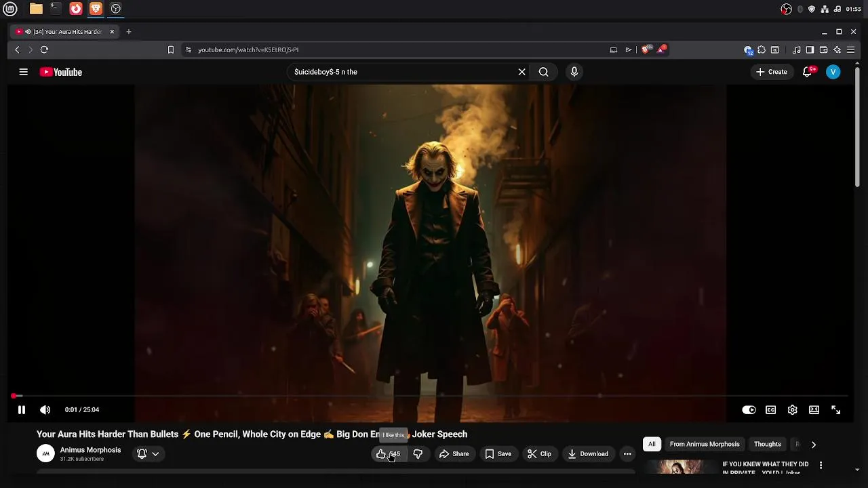The width and height of the screenshot is (868, 488).
Task: Mute the tab via speaker icon
Action: point(28,31)
